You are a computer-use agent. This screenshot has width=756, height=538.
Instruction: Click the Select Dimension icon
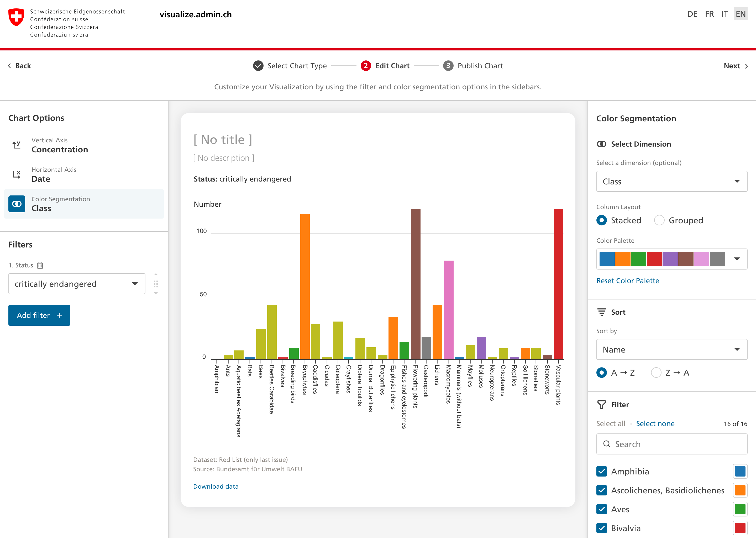pyautogui.click(x=601, y=144)
